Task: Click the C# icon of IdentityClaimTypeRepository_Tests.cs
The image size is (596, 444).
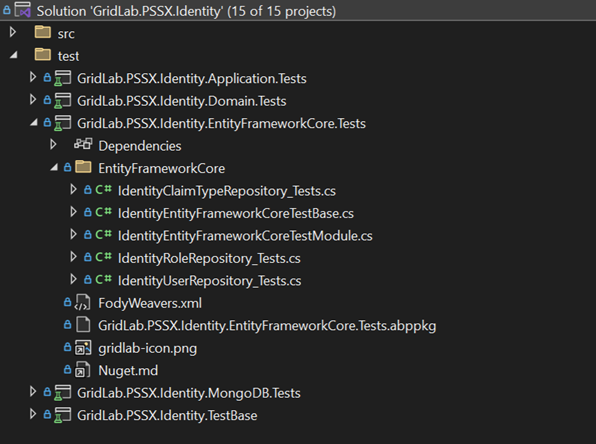Action: (x=103, y=189)
